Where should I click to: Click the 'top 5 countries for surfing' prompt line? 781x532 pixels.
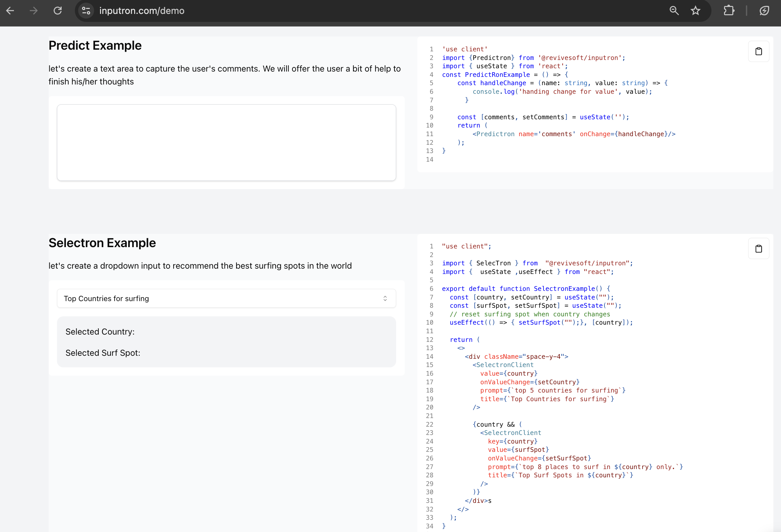pyautogui.click(x=552, y=391)
